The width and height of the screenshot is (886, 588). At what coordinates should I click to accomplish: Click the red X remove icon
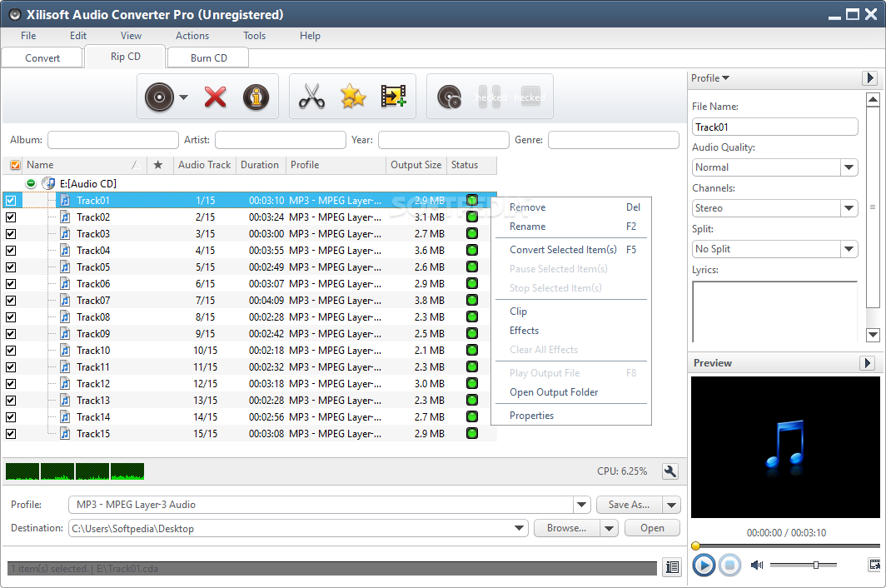pyautogui.click(x=216, y=97)
